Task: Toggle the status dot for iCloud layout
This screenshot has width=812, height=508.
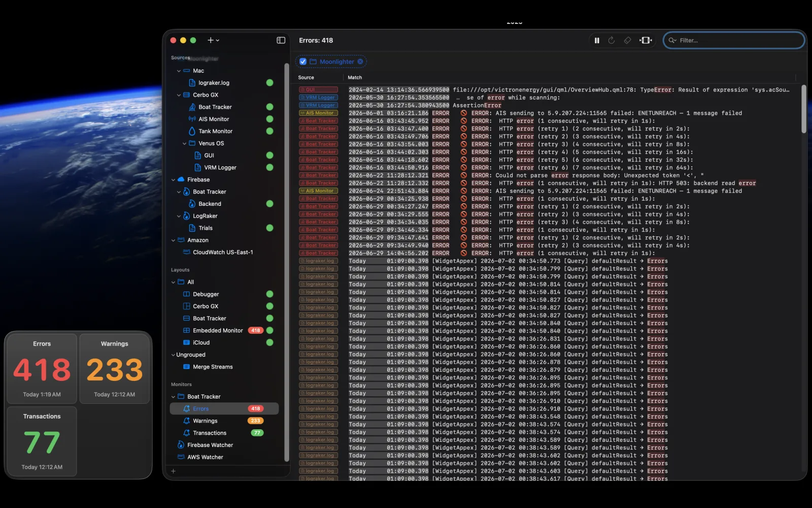Action: [269, 343]
